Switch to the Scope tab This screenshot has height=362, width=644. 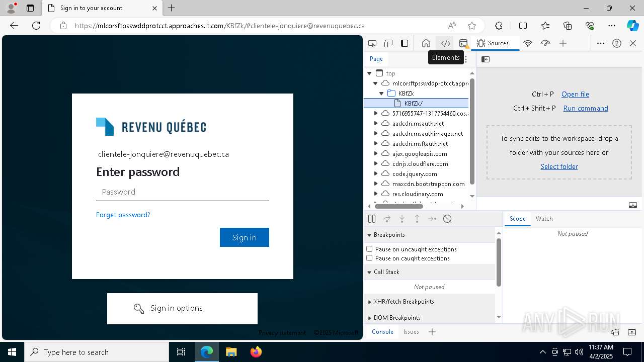517,219
